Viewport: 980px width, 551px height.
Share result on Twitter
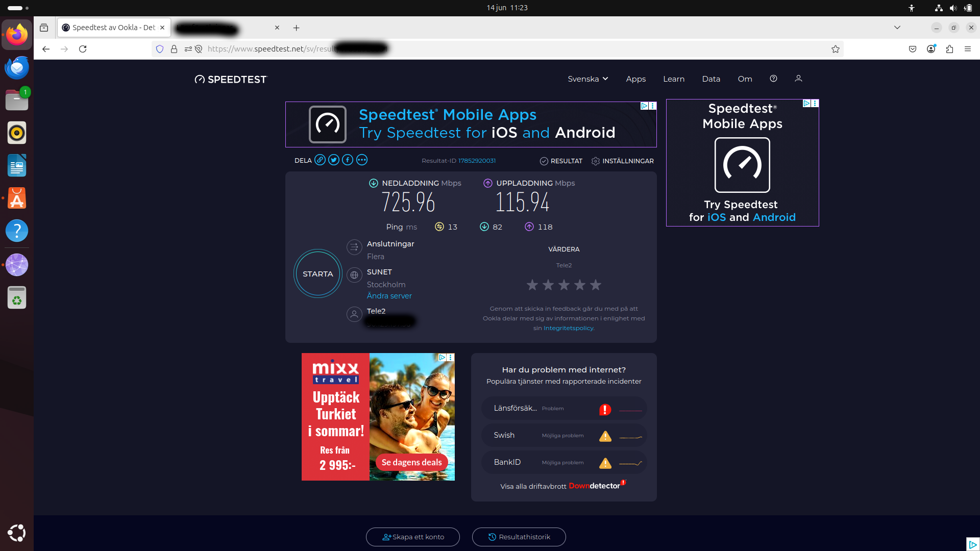[334, 160]
